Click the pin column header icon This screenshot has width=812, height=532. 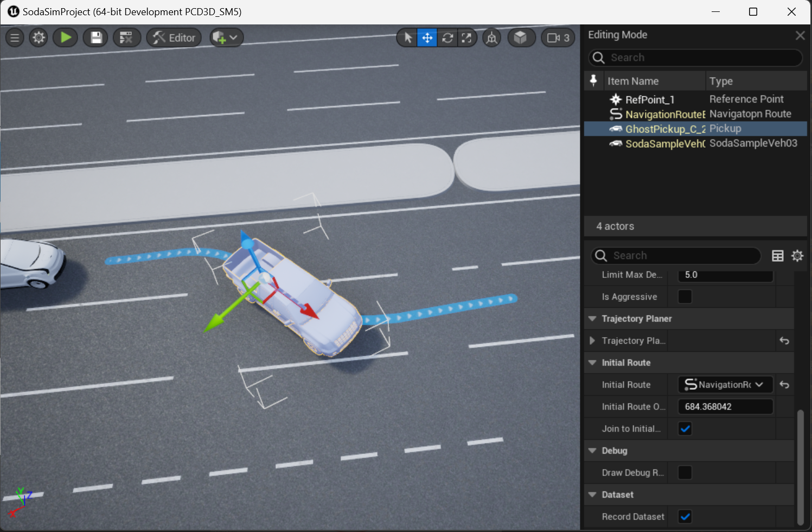(593, 80)
